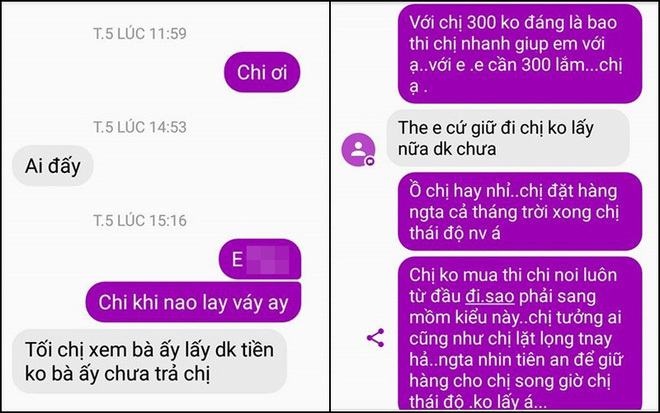Tap the "T.5 LÚC 14:53" timestamp

click(x=140, y=127)
